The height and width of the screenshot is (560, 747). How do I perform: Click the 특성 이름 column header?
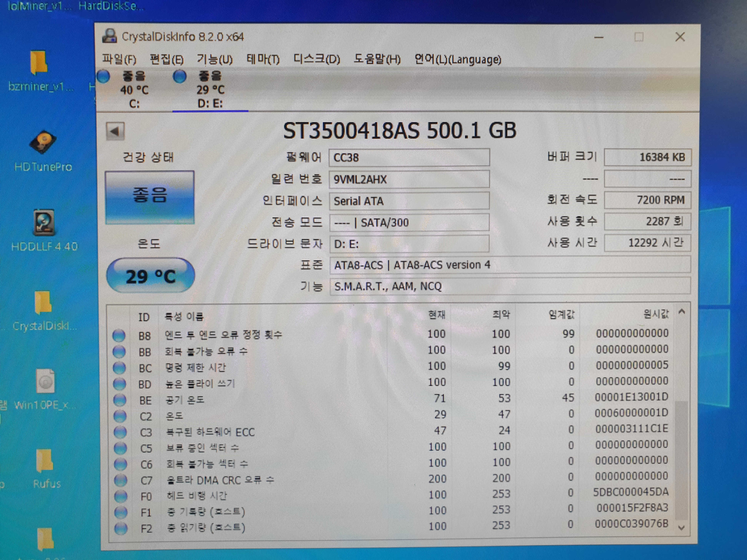(x=184, y=317)
